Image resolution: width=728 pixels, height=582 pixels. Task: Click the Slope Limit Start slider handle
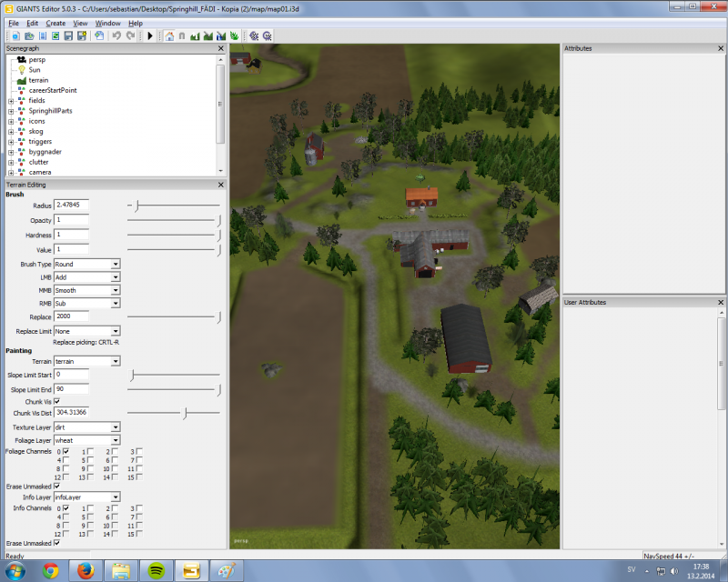[132, 375]
